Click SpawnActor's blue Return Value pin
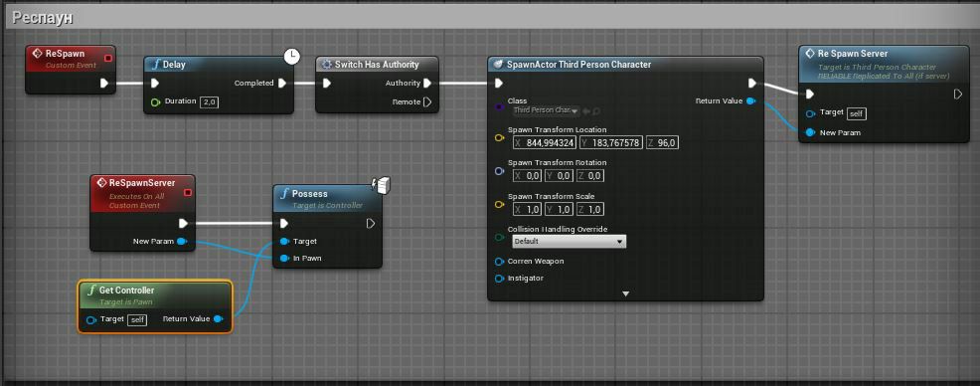 tap(750, 100)
